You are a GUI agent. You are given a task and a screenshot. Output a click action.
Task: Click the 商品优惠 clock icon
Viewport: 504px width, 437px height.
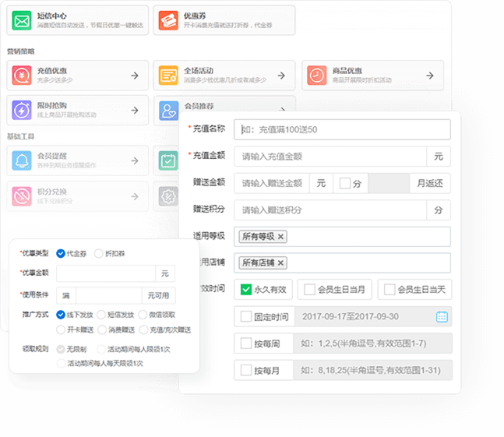[316, 76]
